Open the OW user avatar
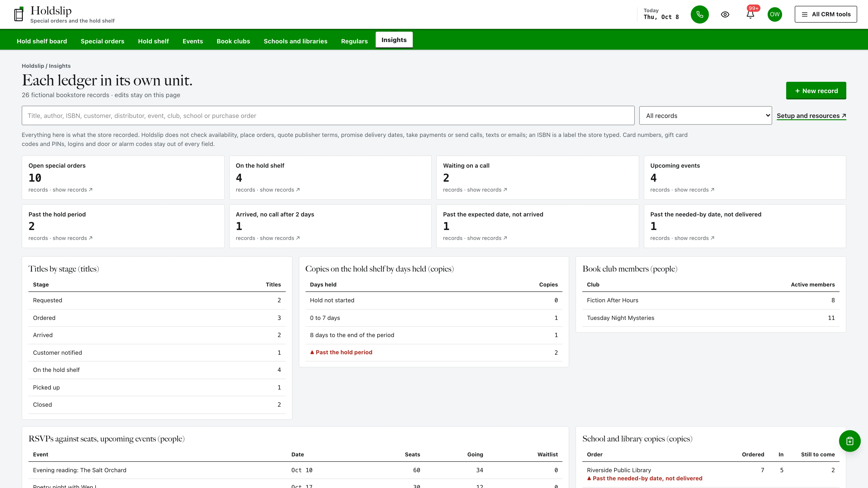Screen dimensions: 868x488 (x=775, y=14)
